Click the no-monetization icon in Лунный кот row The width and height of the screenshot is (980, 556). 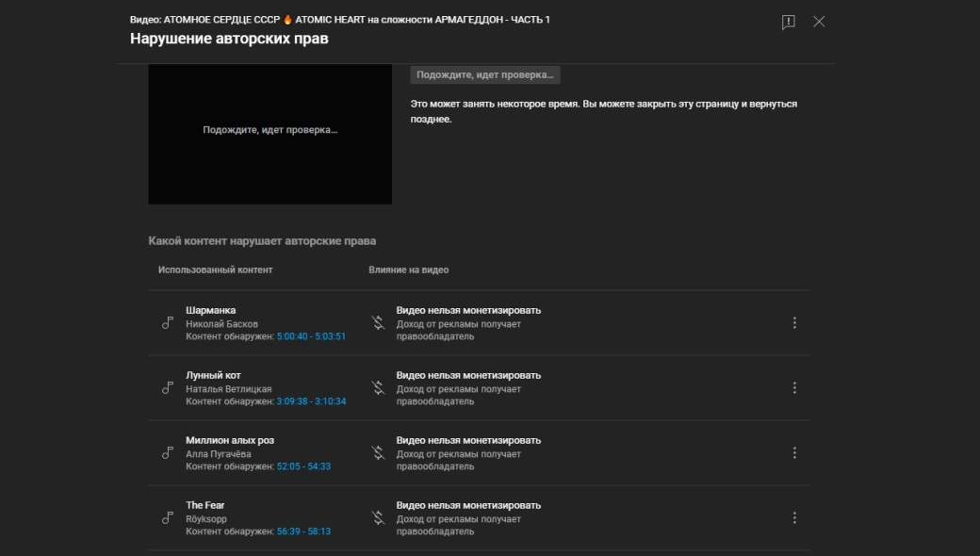point(378,388)
